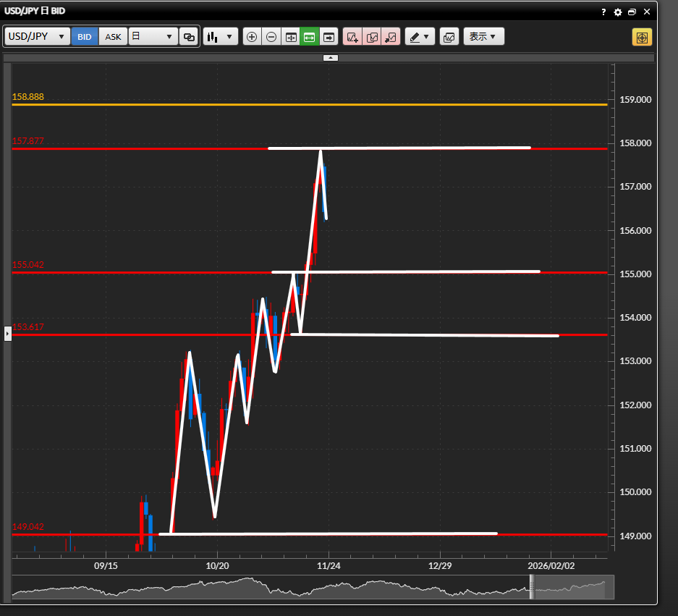Open the 表示 display menu
The image size is (678, 616).
483,37
